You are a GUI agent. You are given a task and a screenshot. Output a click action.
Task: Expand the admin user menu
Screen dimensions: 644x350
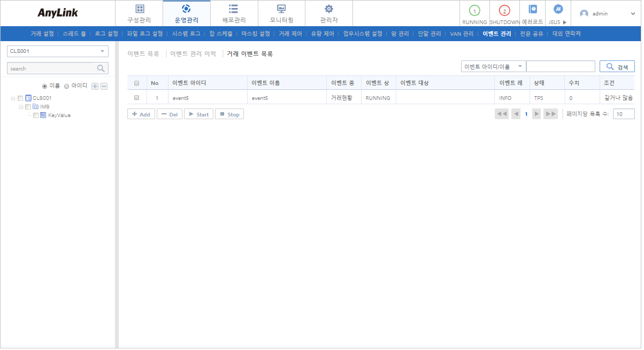tap(632, 14)
